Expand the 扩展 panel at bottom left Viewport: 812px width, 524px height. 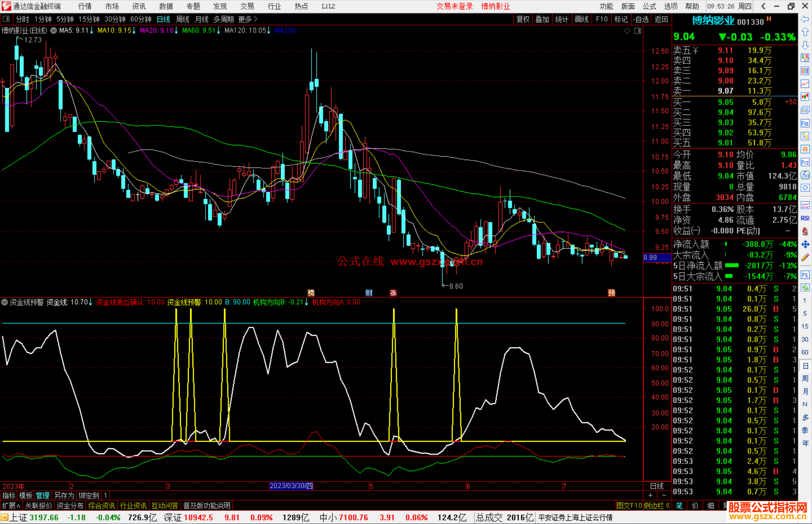coord(11,506)
